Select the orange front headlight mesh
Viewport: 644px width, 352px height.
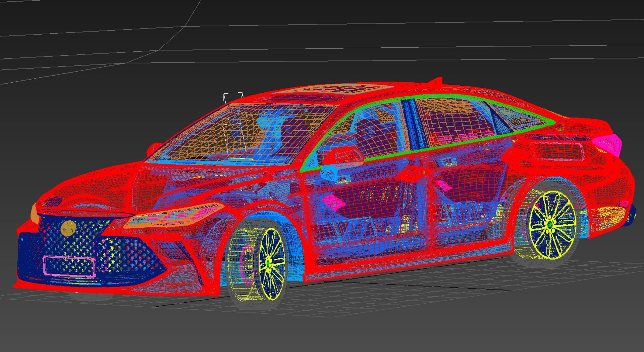pyautogui.click(x=174, y=216)
